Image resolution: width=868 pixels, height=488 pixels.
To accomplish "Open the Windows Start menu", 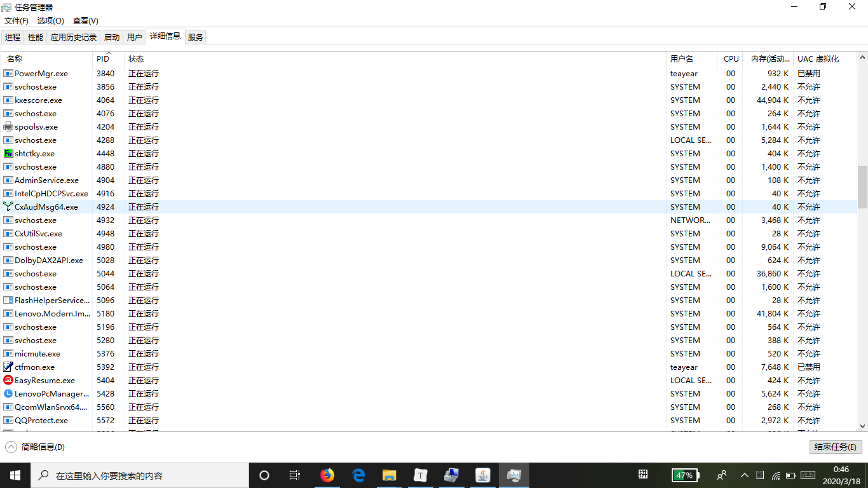I will [x=15, y=475].
